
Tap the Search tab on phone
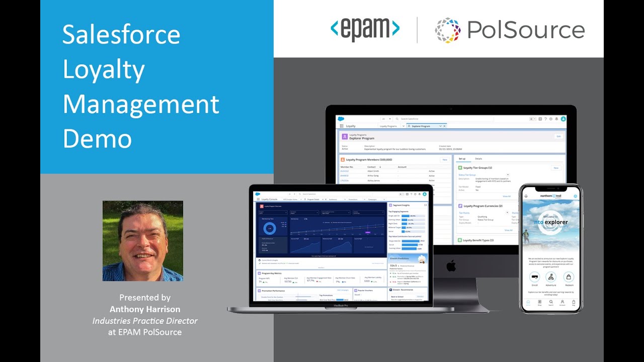pos(551,303)
